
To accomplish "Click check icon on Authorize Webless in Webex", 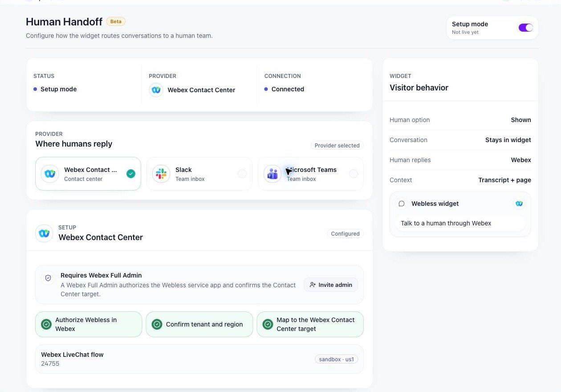I will point(46,324).
